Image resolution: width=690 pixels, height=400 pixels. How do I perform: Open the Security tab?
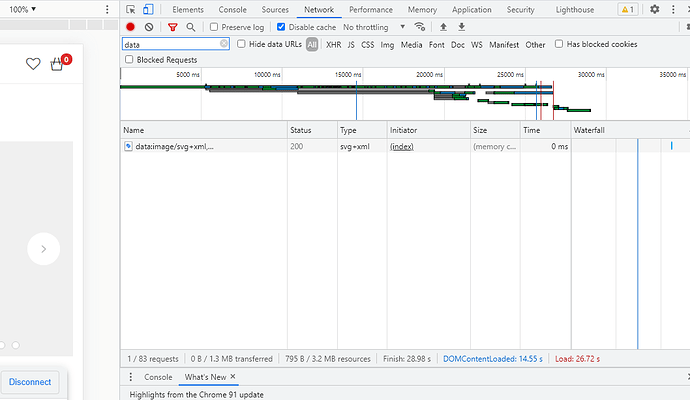(x=521, y=10)
